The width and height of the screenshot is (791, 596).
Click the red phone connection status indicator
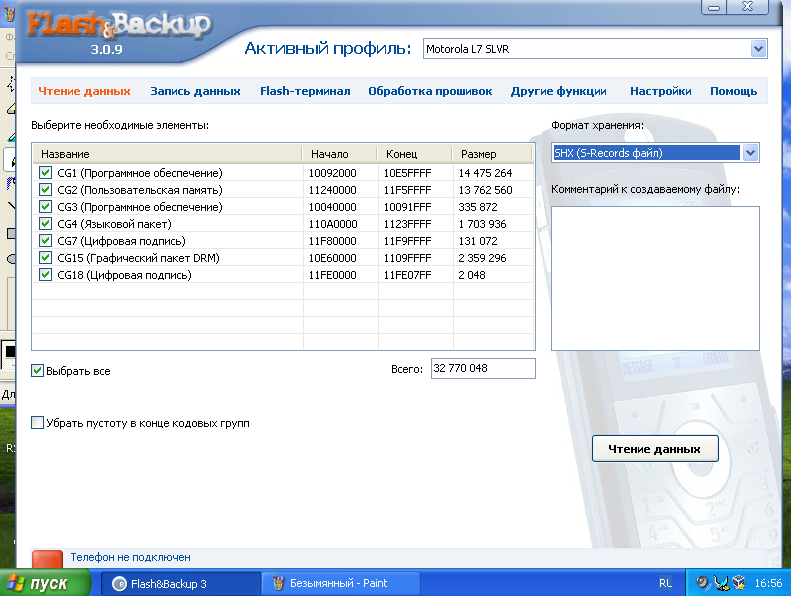[47, 559]
